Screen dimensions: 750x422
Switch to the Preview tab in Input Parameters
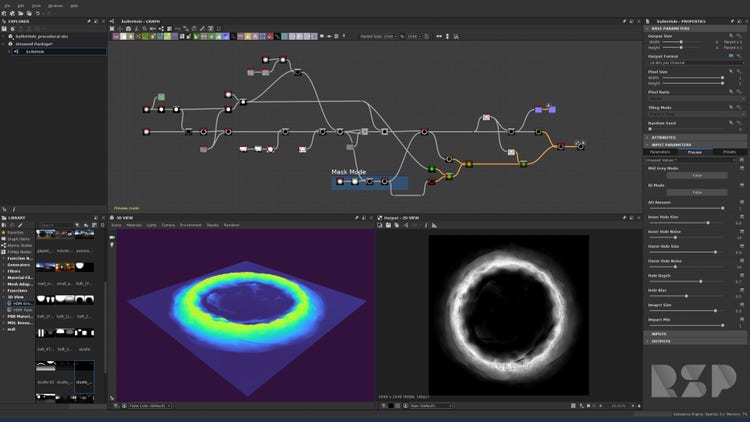[695, 152]
